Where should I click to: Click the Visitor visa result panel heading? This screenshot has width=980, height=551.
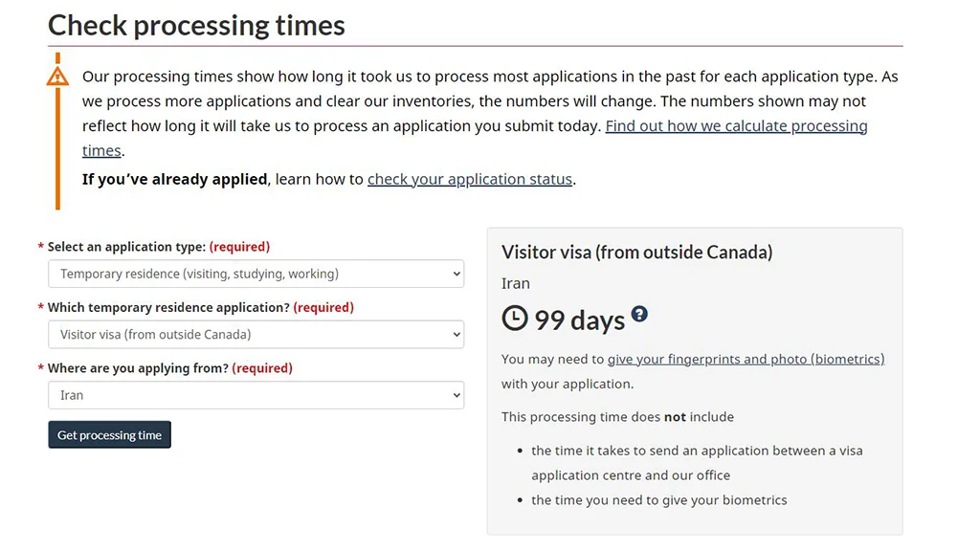pos(636,253)
